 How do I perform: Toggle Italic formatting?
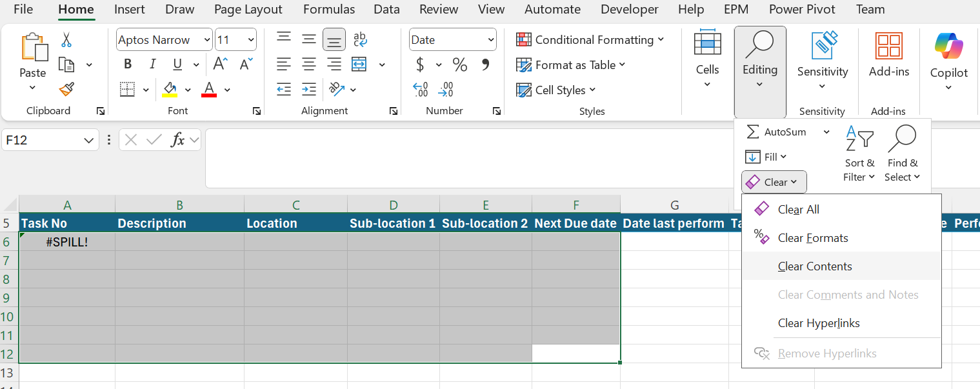click(152, 64)
